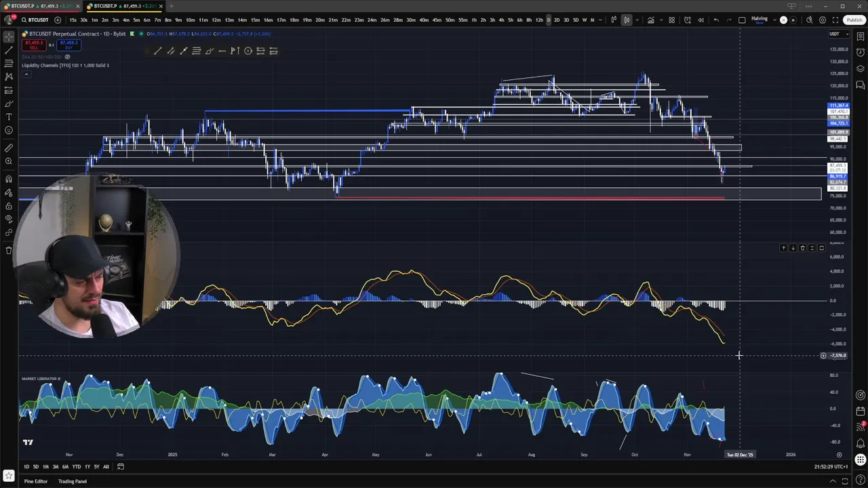Select the crosshair cursor tool
The height and width of the screenshot is (488, 868).
(9, 37)
